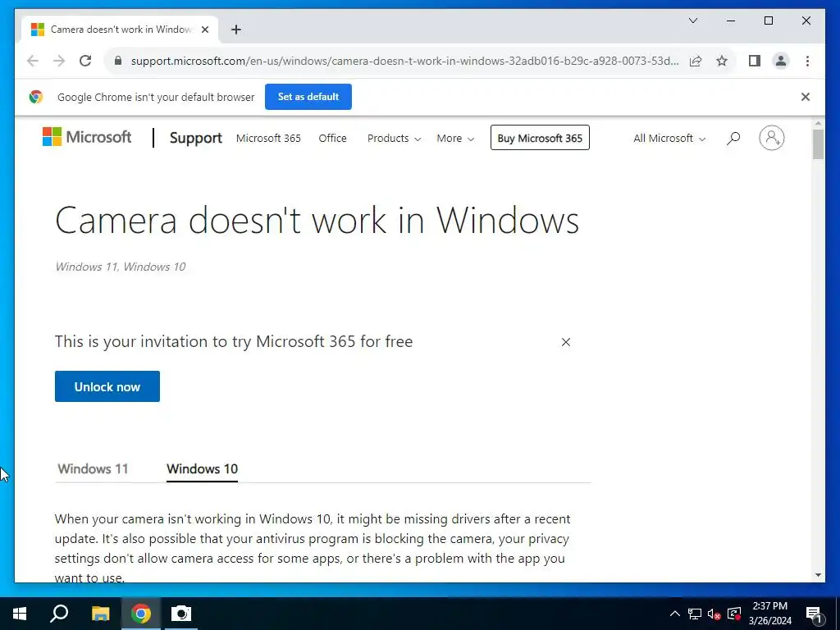Viewport: 840px width, 630px height.
Task: Click the page heading text
Action: 317,220
